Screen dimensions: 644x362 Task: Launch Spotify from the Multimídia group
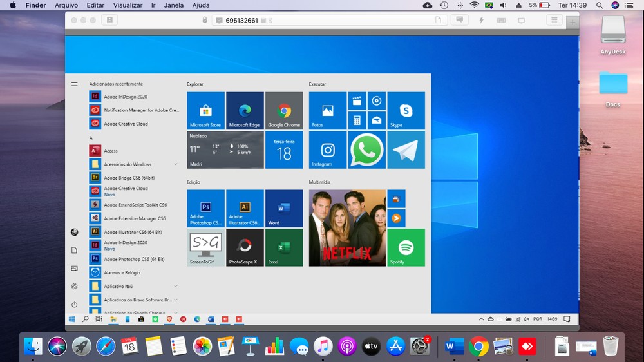[x=406, y=247]
